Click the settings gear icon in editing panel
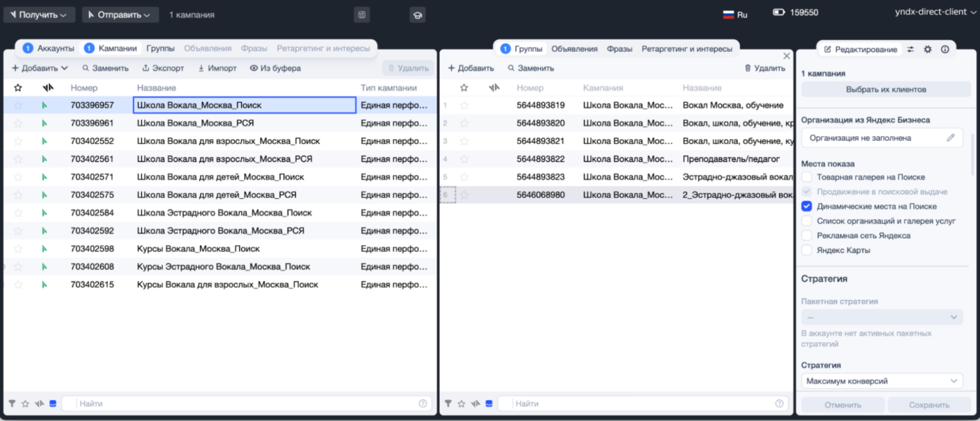Screen dimensions: 980x421 pyautogui.click(x=928, y=49)
